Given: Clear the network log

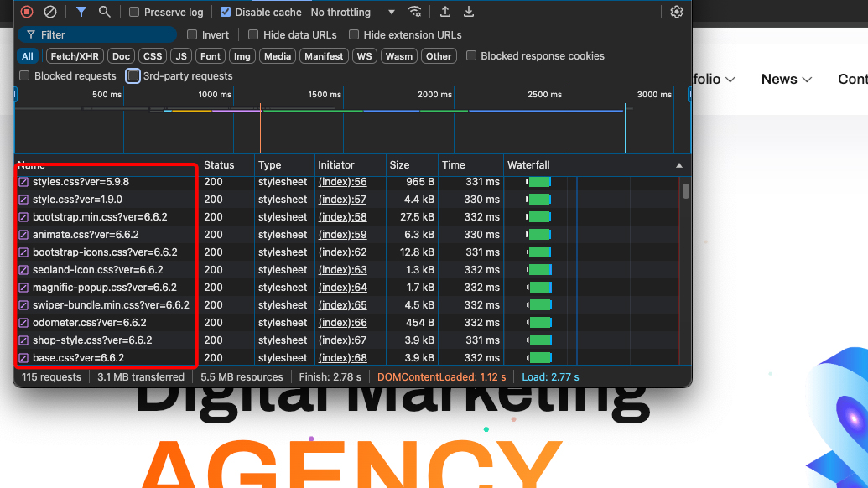Looking at the screenshot, I should (50, 12).
